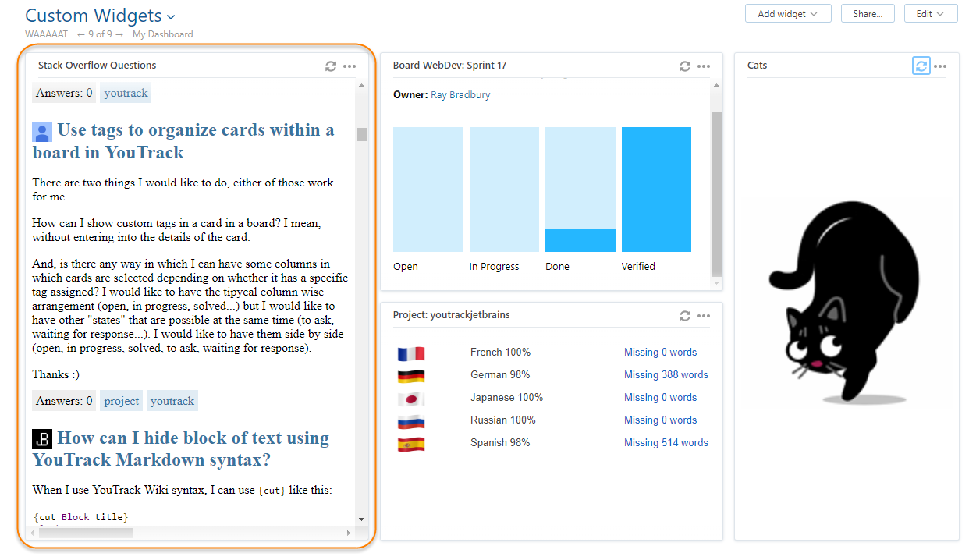Click the Done column bar in chart
Screen dimensions: 969x560
pyautogui.click(x=580, y=190)
